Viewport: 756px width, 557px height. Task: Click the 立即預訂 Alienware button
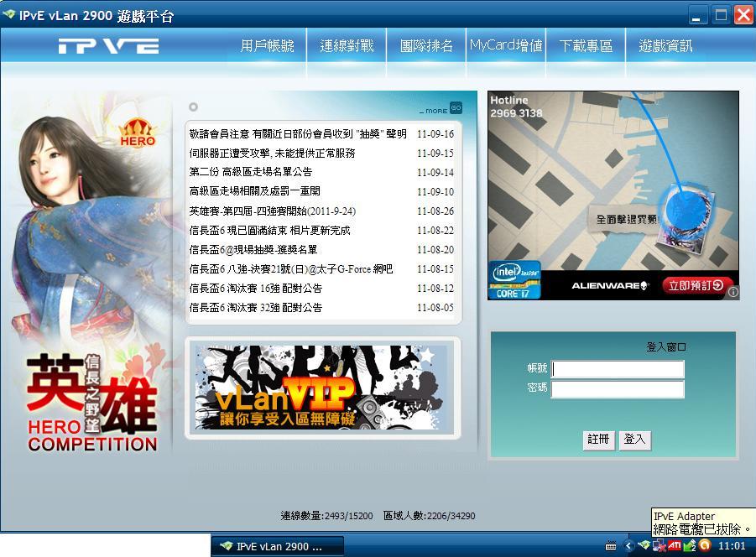[x=697, y=285]
